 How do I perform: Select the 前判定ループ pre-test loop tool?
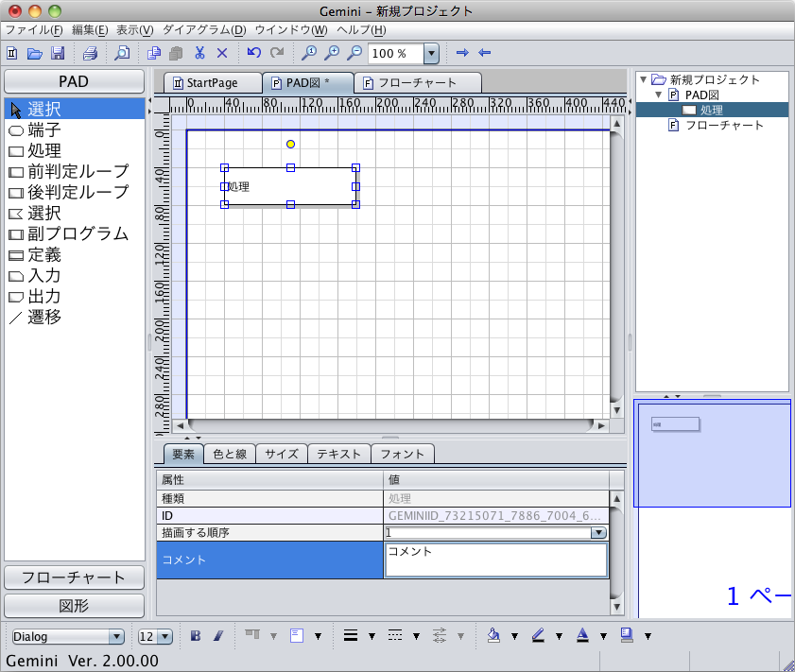click(75, 172)
